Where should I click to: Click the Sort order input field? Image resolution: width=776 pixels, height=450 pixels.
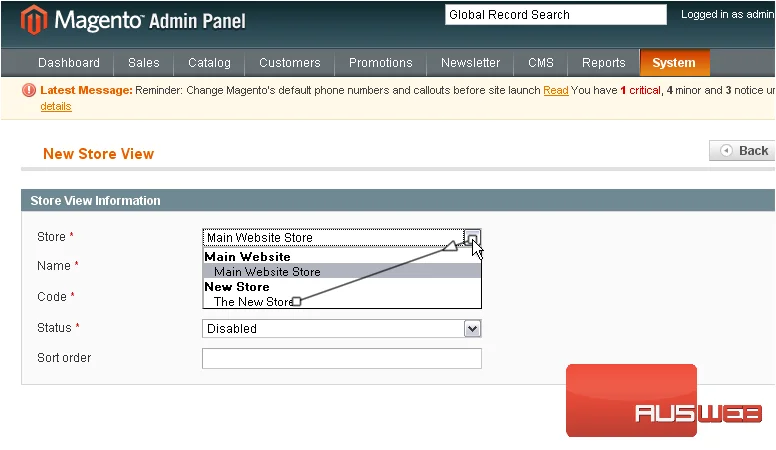tap(341, 358)
